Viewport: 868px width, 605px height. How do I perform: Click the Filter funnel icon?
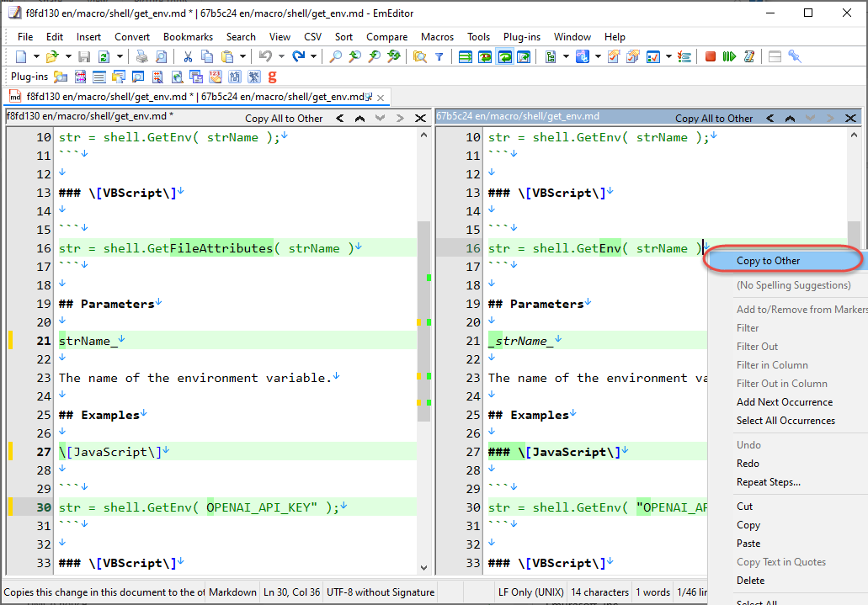coord(439,56)
